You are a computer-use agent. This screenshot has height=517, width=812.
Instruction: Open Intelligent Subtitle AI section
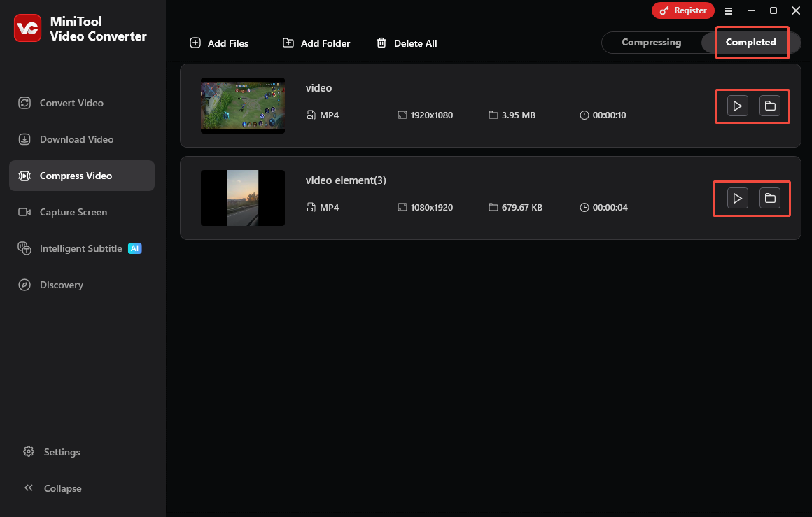click(x=82, y=248)
